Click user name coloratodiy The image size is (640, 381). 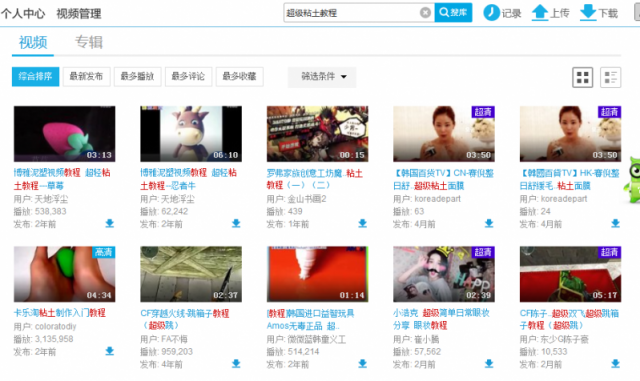[x=56, y=326]
